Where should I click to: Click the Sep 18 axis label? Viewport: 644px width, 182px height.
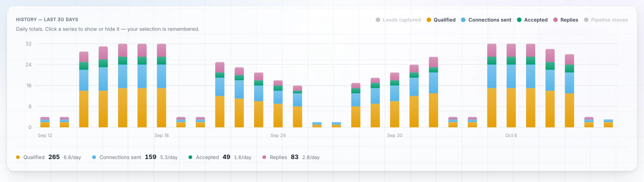point(162,135)
